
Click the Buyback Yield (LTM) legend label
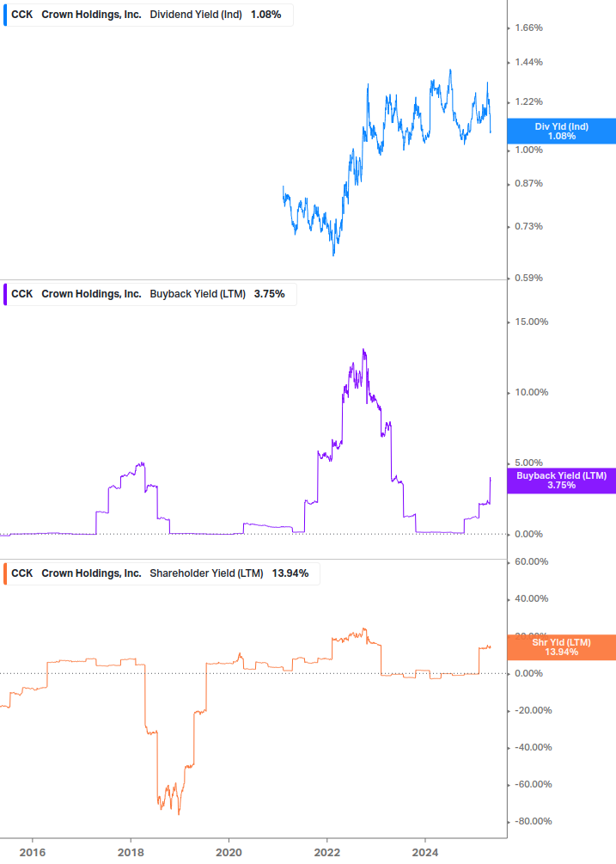[x=198, y=294]
